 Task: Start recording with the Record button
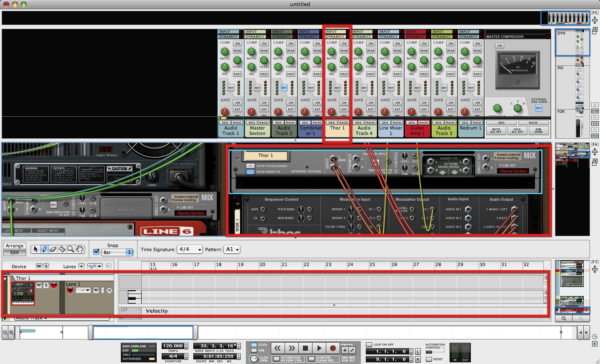(333, 348)
